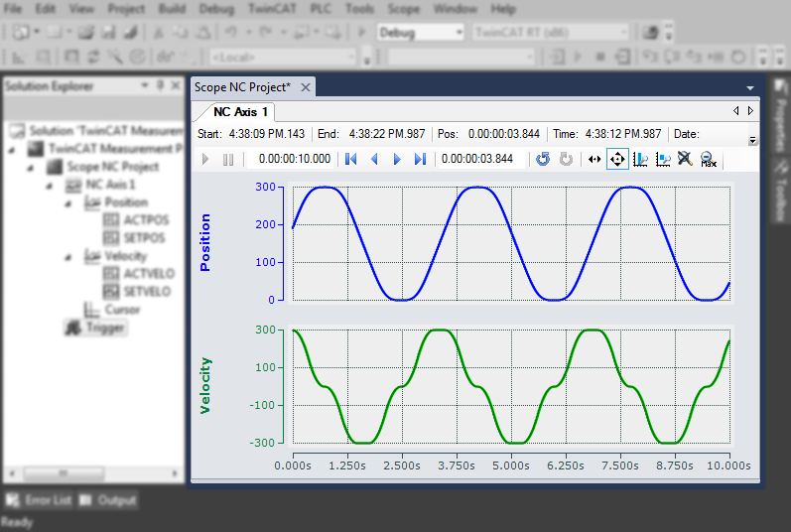The image size is (791, 532).
Task: Open the Properties side panel
Action: coord(780,115)
